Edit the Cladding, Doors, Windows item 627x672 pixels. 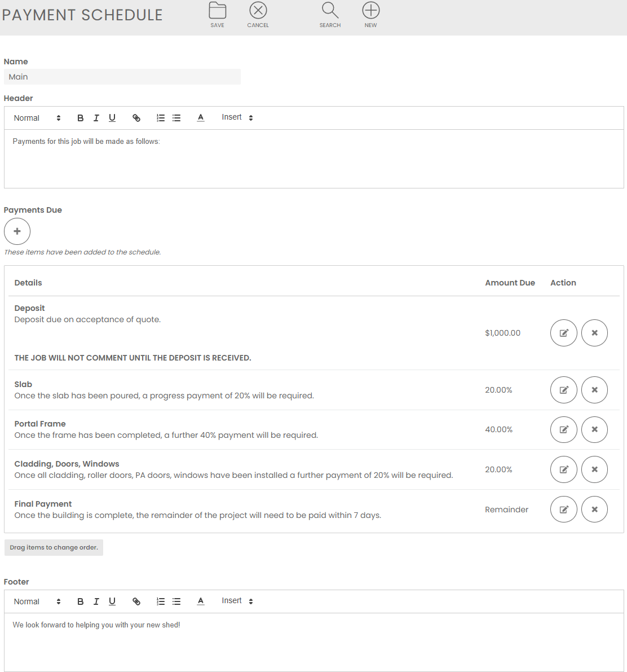pyautogui.click(x=563, y=469)
